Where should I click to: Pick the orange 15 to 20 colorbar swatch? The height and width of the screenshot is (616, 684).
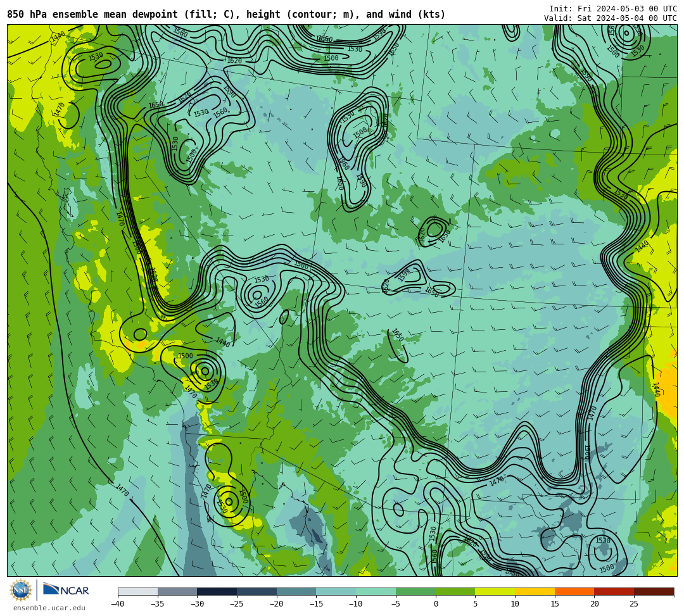click(574, 591)
